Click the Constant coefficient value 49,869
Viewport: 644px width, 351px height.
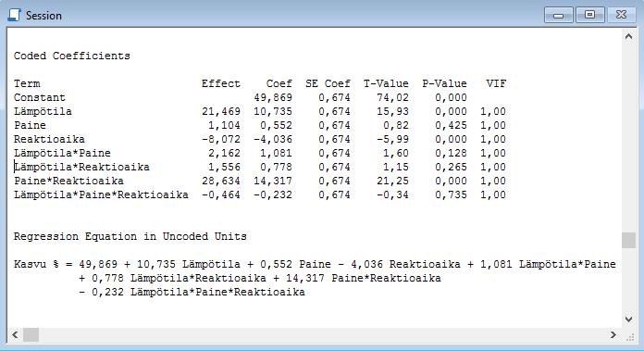(x=273, y=98)
